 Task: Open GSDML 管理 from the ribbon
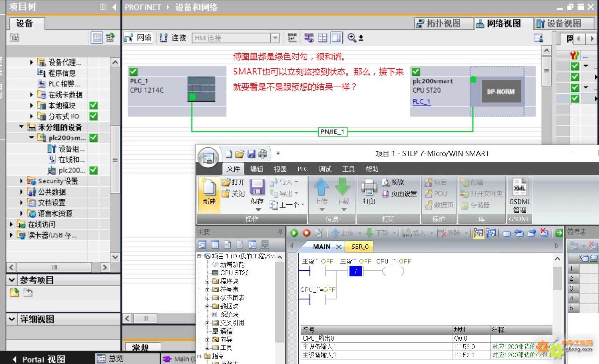click(x=520, y=196)
